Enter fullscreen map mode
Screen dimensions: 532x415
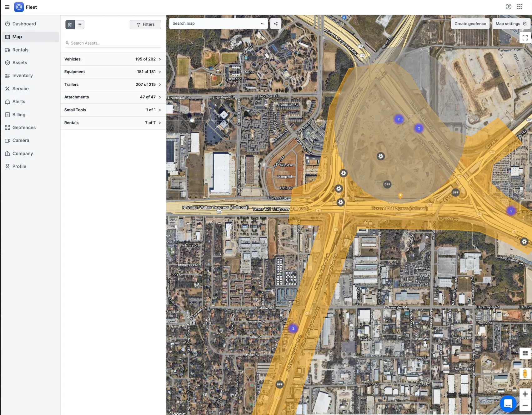point(525,37)
